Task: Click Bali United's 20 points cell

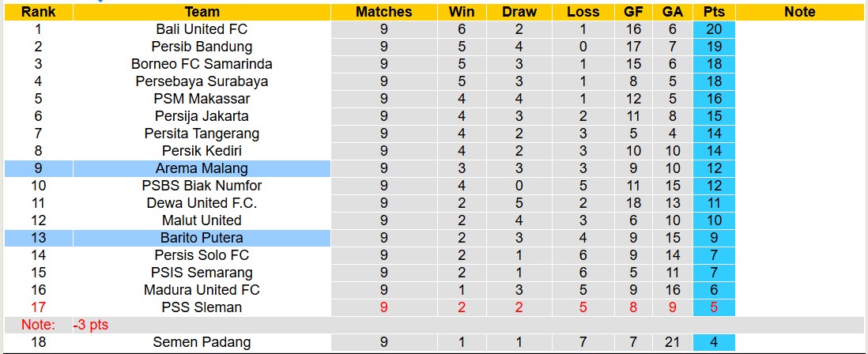Action: [714, 29]
